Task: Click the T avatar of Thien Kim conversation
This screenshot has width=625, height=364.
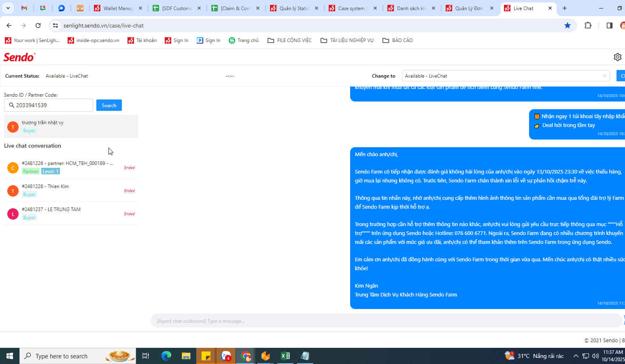Action: coord(13,190)
